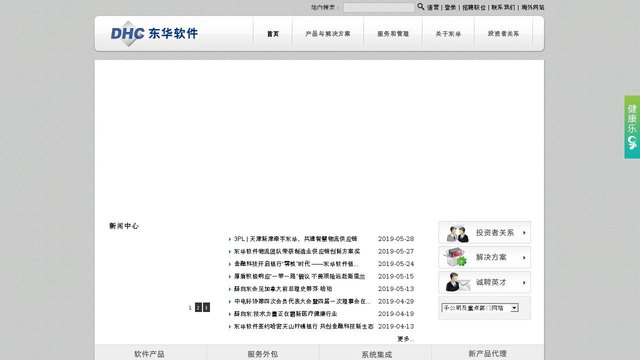Go to news slide page 3
Viewport: 640px width, 360px height.
(x=207, y=307)
